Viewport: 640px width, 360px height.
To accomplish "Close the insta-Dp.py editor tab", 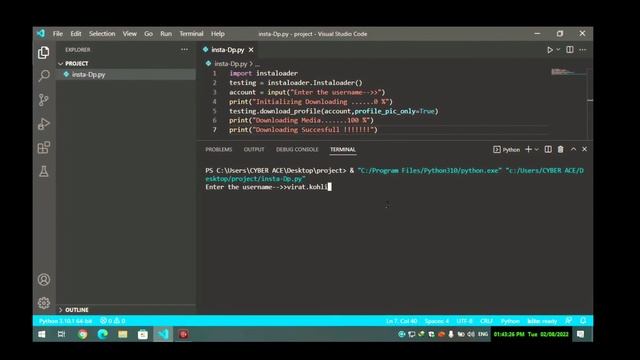I will click(251, 50).
